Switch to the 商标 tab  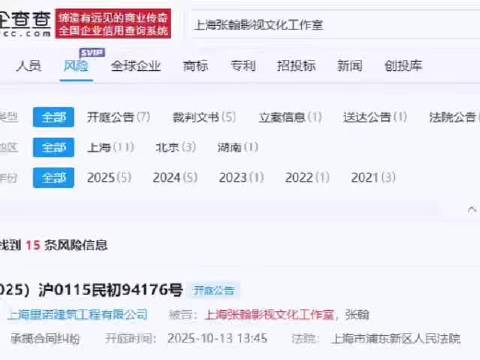tap(196, 66)
